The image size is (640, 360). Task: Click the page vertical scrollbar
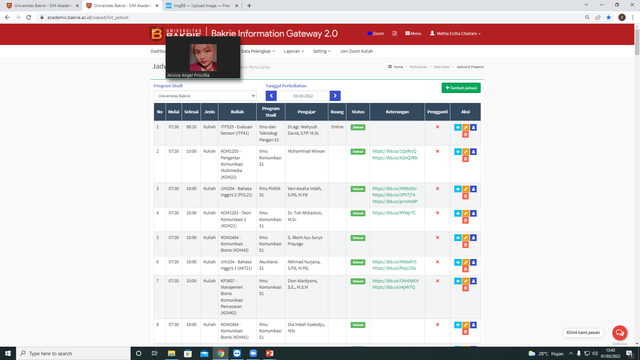click(x=637, y=41)
